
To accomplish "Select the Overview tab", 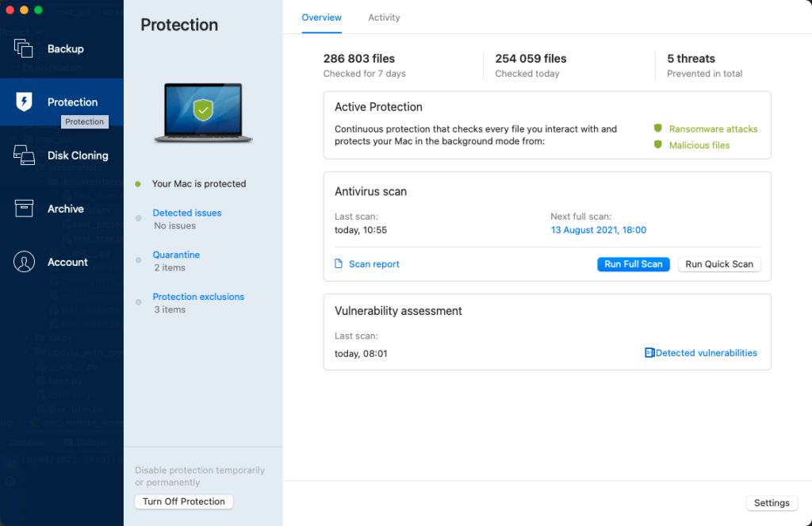I will pos(321,17).
